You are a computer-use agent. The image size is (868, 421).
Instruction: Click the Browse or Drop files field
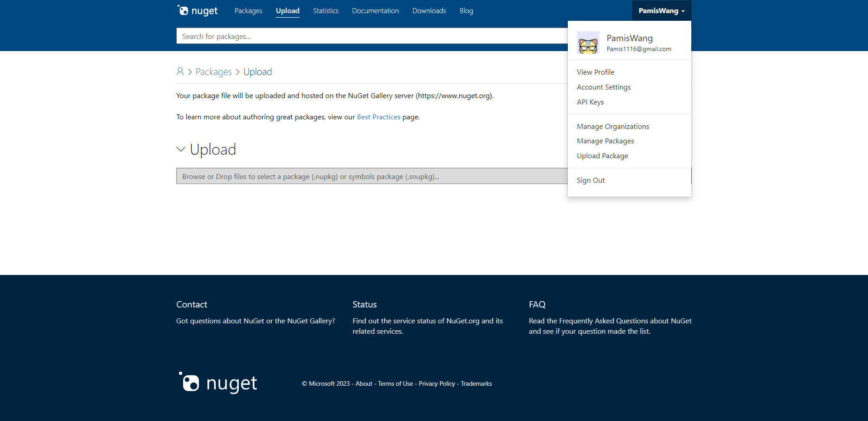tap(372, 176)
